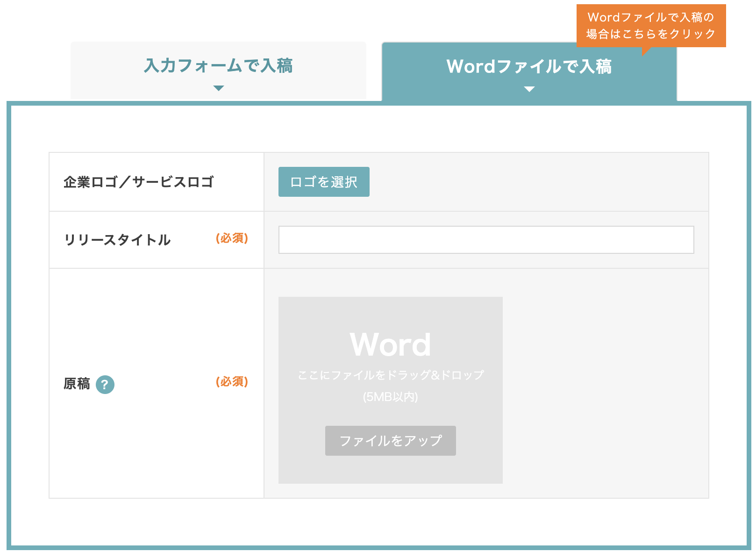Click empty gray area right of Word drop zone

[605, 388]
